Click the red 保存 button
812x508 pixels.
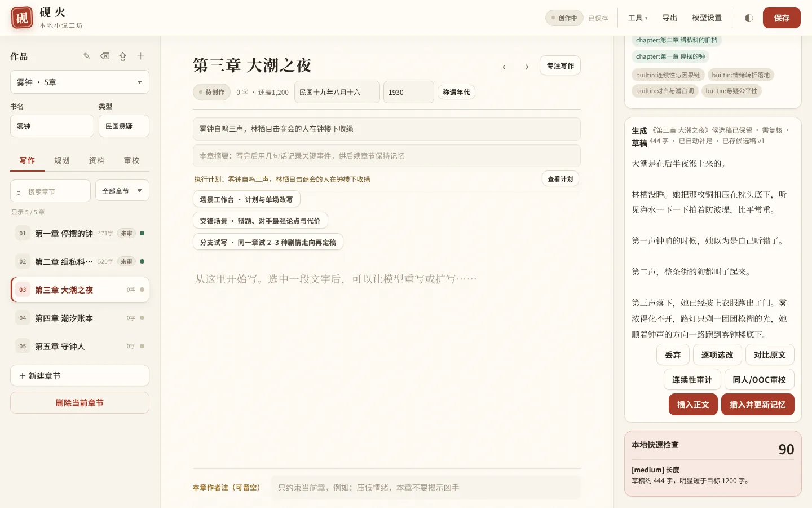pyautogui.click(x=782, y=18)
